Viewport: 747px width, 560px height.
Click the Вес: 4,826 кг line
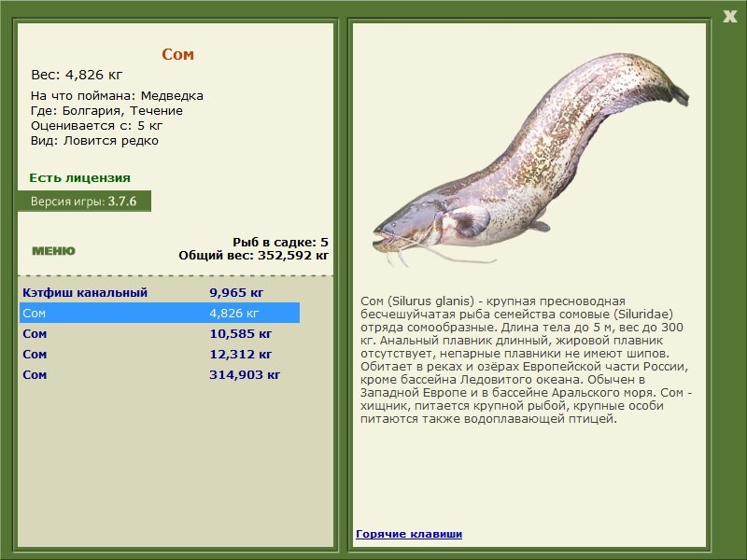77,75
